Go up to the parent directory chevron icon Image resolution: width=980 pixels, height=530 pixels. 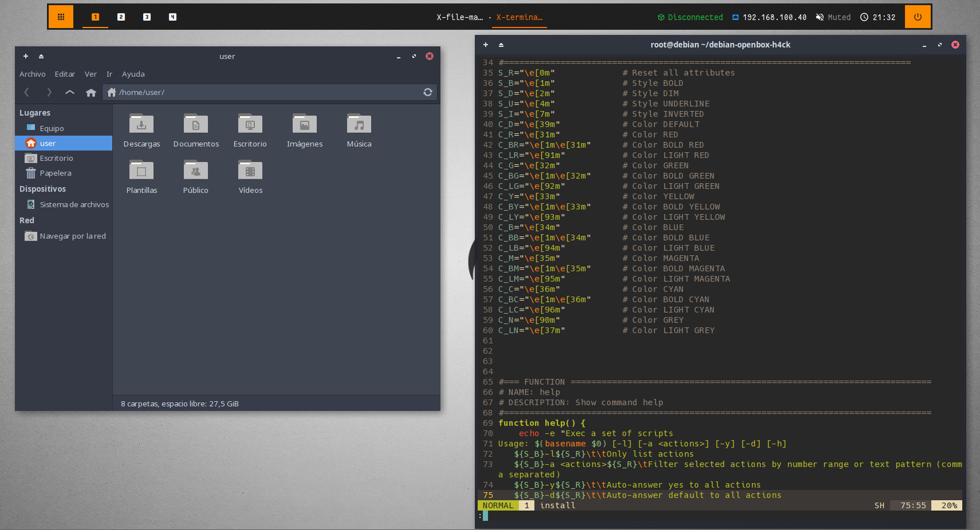69,92
